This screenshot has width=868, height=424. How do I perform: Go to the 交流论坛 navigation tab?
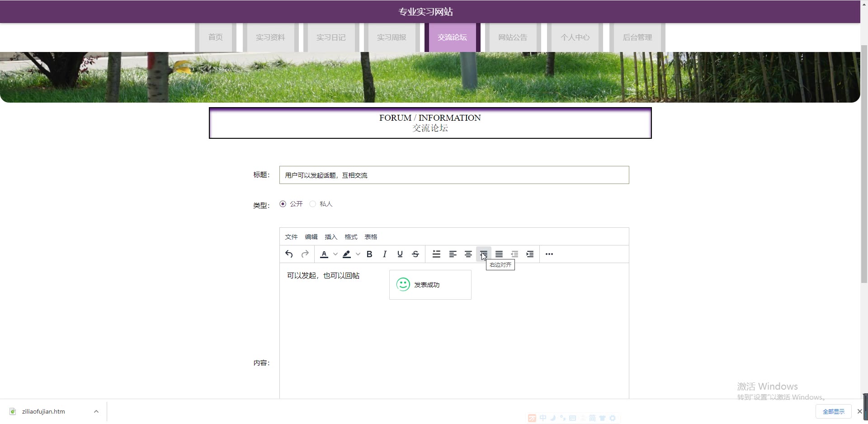pyautogui.click(x=452, y=38)
